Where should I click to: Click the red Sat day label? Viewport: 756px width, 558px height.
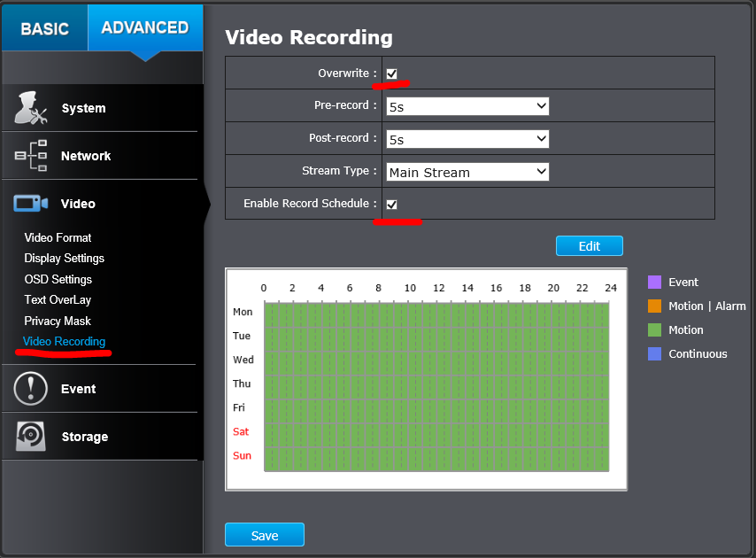coord(241,431)
